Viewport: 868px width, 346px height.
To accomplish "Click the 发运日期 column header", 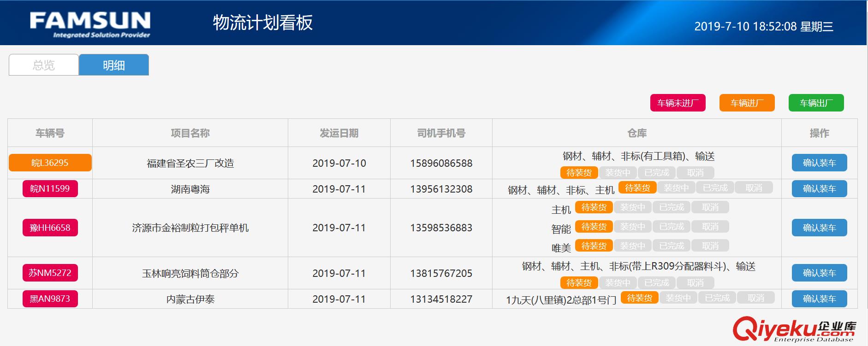I will [339, 133].
